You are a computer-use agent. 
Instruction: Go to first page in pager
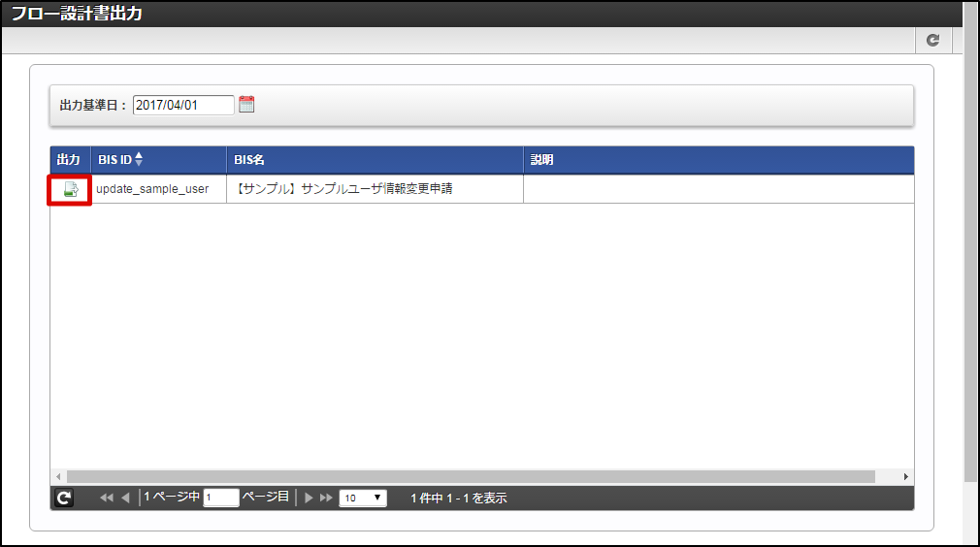[x=107, y=498]
